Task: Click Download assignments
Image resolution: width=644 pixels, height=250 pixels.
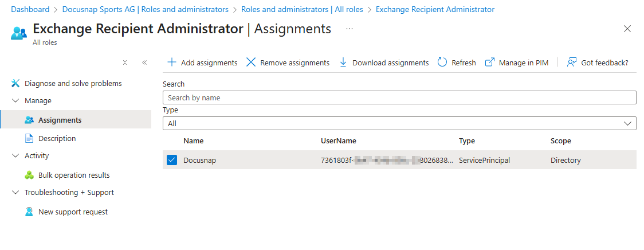Action: (384, 62)
